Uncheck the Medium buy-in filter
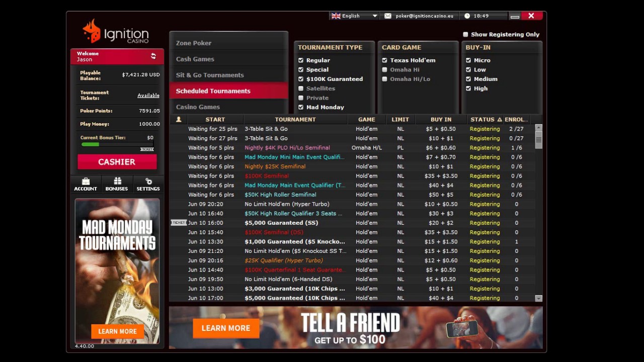Screen dimensions: 644x362 tap(468, 79)
